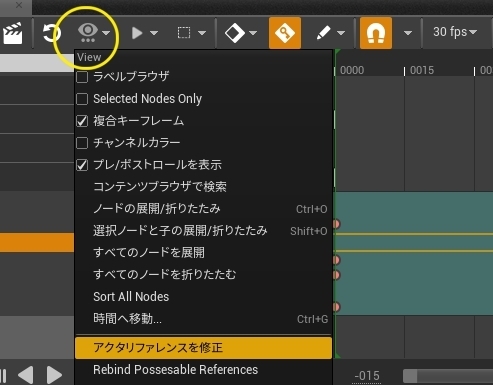Image resolution: width=493 pixels, height=385 pixels.
Task: Select コンテンツブラウザで検索 menu item
Action: point(203,187)
